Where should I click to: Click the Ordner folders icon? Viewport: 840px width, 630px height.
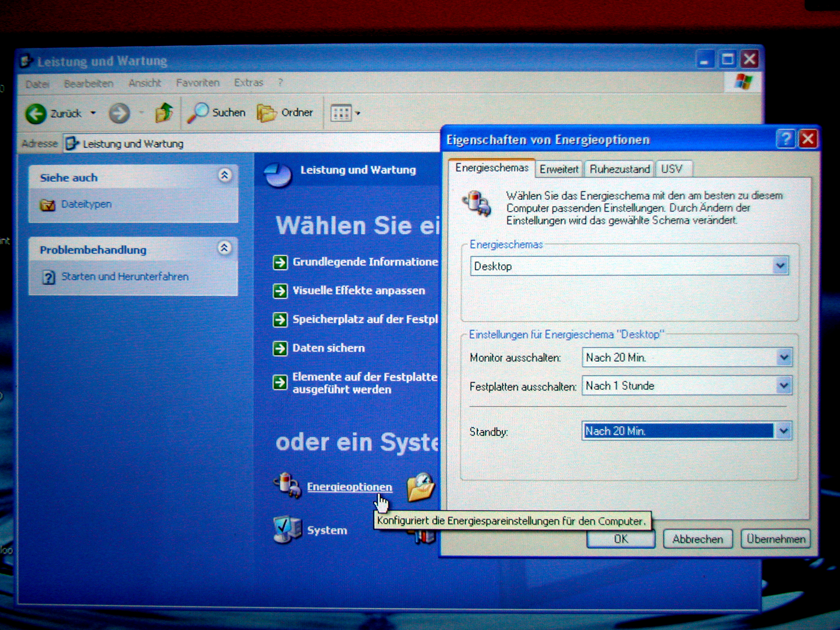click(x=267, y=113)
